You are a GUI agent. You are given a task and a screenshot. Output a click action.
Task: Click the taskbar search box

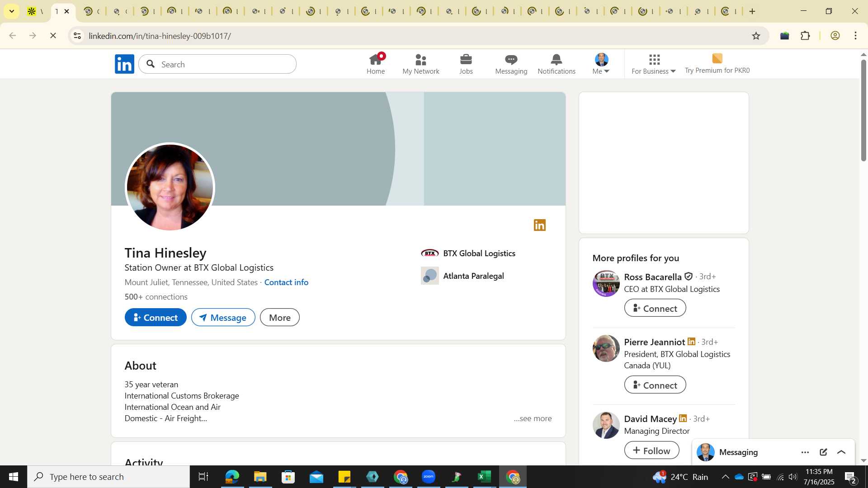[x=108, y=477]
